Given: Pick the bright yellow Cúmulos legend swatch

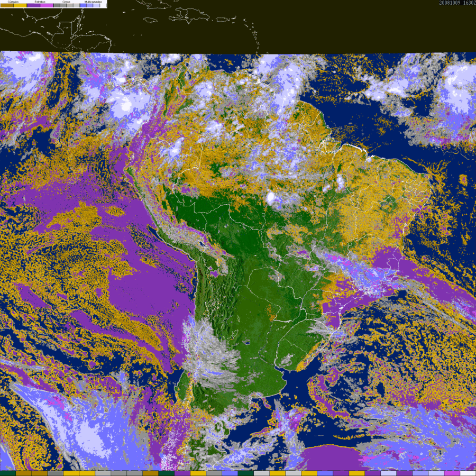Looking at the screenshot, I should coord(20,5).
